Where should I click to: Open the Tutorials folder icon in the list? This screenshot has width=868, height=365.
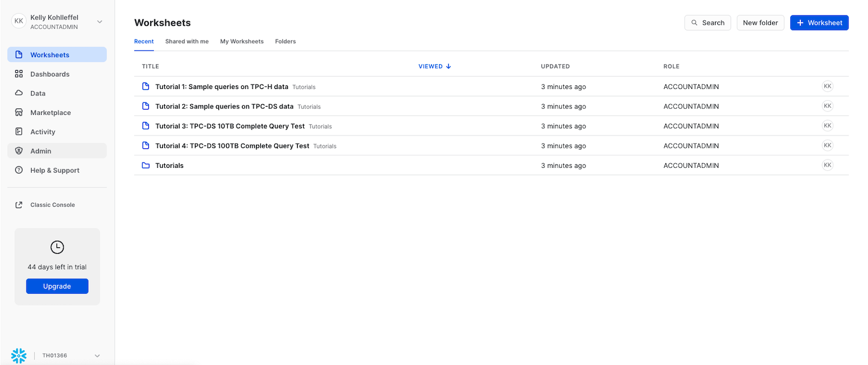(x=145, y=165)
